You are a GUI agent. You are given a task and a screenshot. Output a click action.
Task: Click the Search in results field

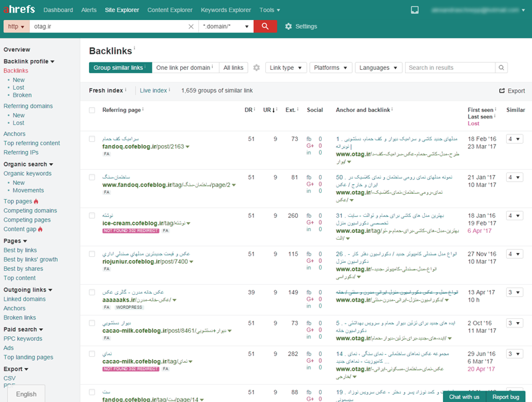(450, 68)
